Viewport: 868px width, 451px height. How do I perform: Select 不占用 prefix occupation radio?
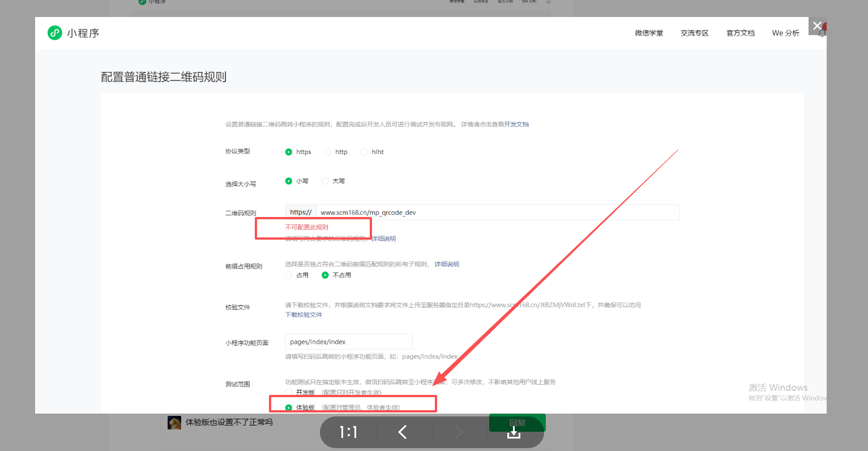[325, 275]
